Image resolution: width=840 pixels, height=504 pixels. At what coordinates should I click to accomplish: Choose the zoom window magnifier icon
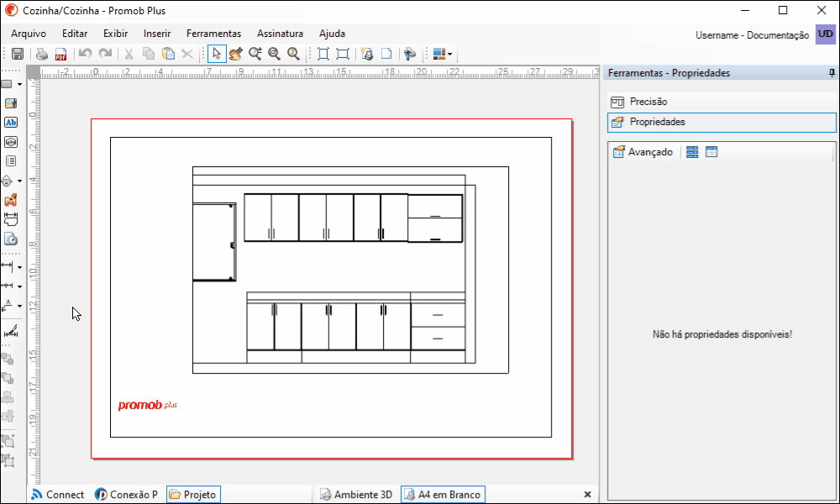tap(275, 54)
